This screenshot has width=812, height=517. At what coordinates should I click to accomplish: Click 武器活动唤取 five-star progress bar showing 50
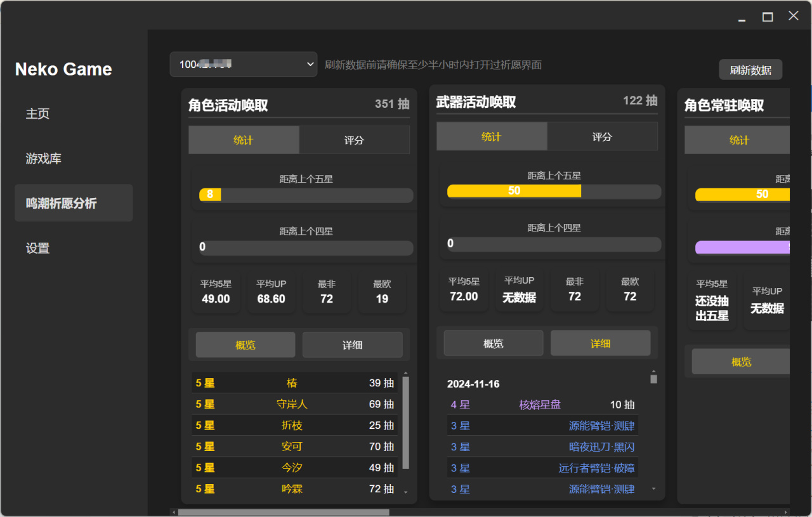pyautogui.click(x=554, y=191)
